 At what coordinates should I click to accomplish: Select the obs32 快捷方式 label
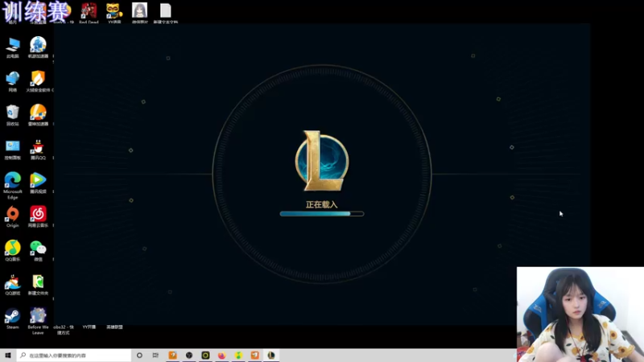(64, 330)
